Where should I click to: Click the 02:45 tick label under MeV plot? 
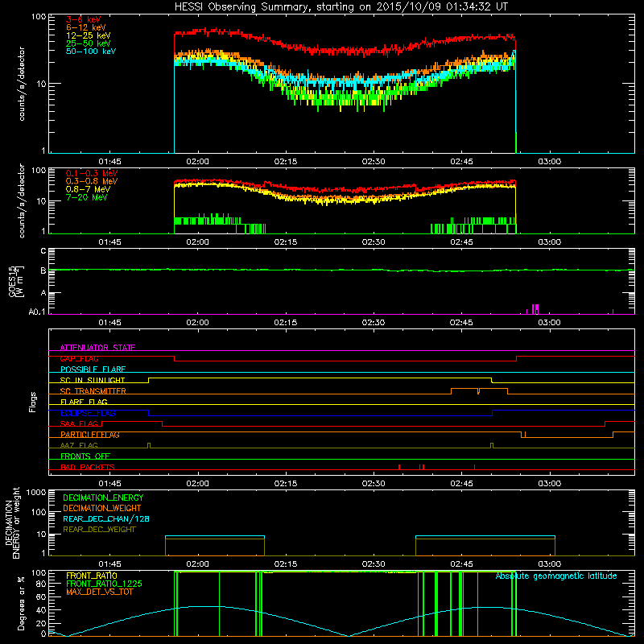[461, 242]
